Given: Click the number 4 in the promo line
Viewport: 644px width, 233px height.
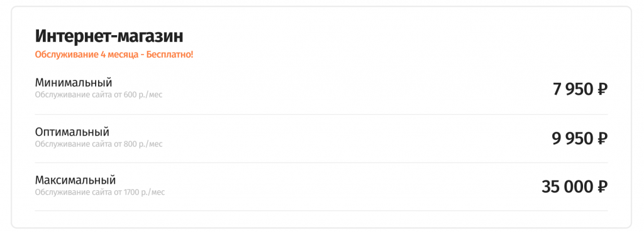Looking at the screenshot, I should [x=103, y=55].
